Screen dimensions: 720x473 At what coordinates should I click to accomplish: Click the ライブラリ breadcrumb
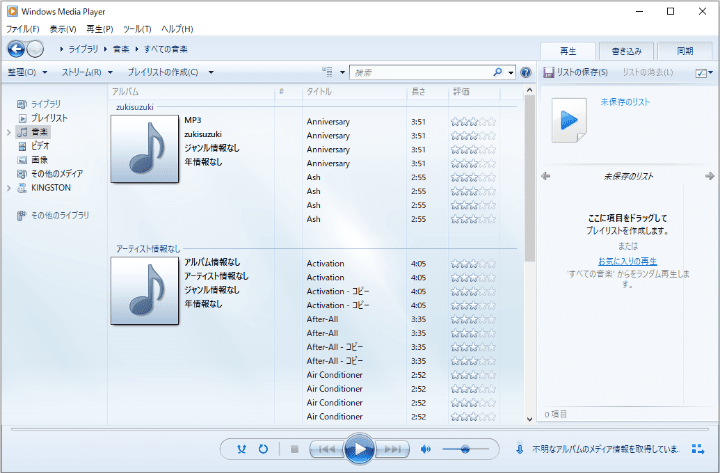(x=83, y=49)
